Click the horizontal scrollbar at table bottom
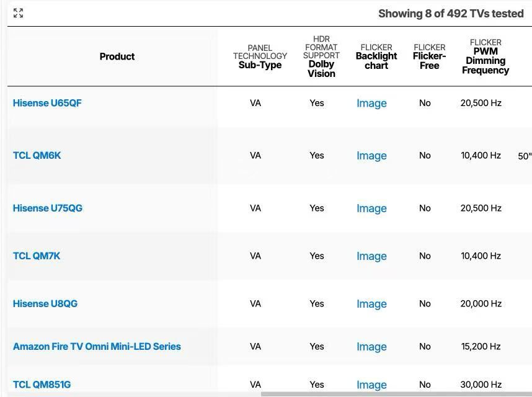Viewport: 532px width, 397px height. (x=396, y=394)
